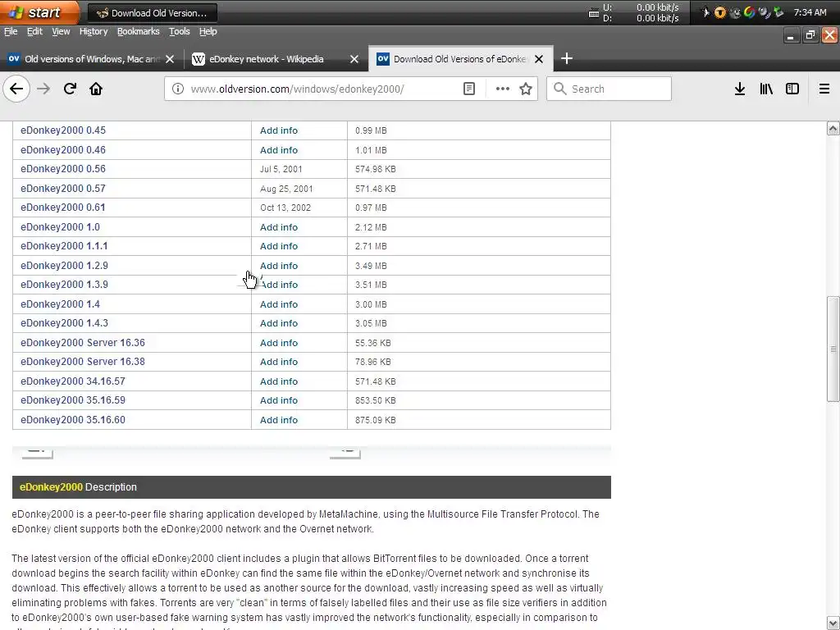
Task: Click Add info for eDonkey2000 0.45
Action: click(279, 130)
